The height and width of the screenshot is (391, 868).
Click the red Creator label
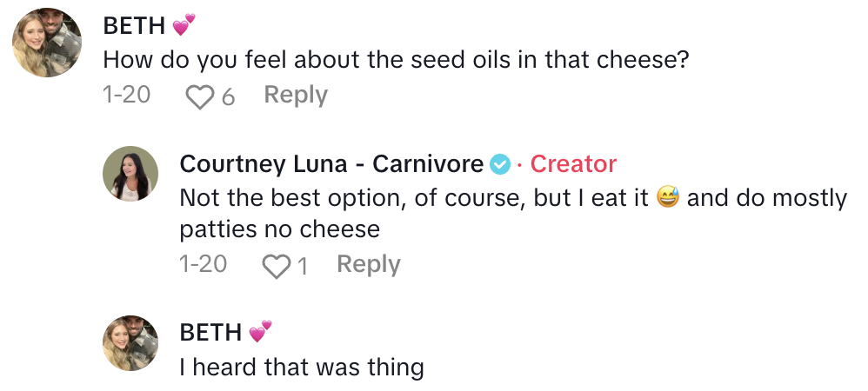(573, 163)
